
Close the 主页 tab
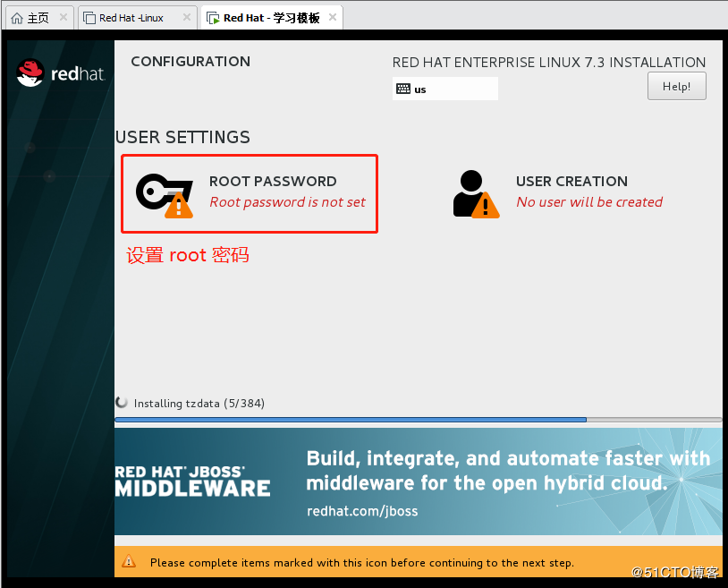point(63,18)
